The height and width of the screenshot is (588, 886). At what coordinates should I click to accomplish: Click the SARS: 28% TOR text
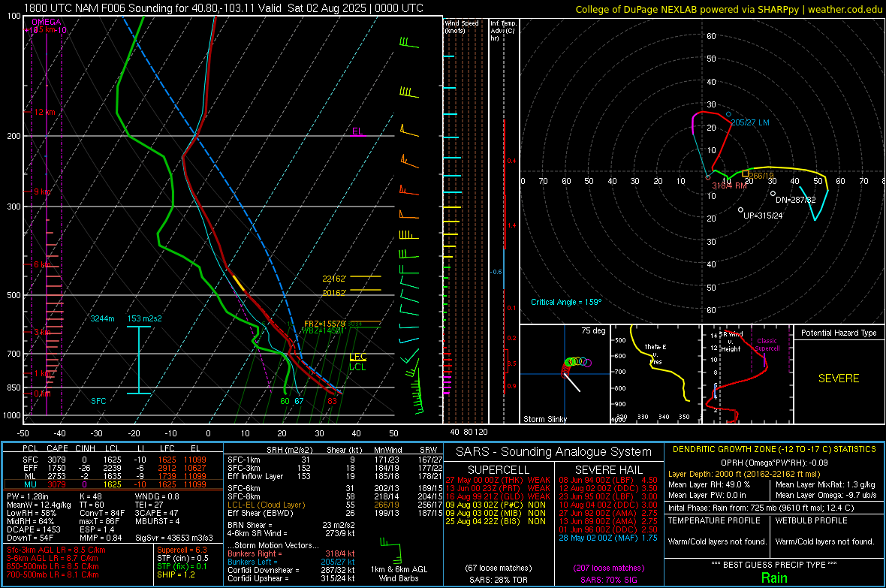(x=498, y=580)
